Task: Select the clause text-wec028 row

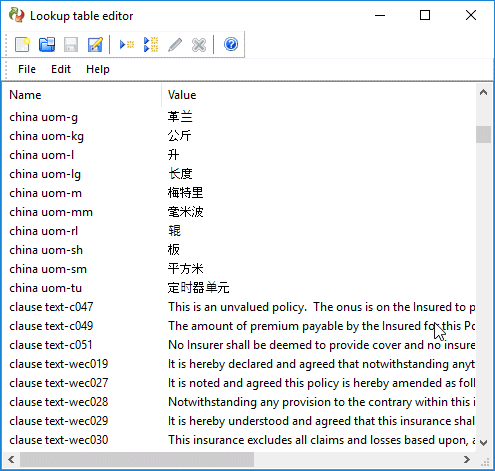Action: point(239,402)
